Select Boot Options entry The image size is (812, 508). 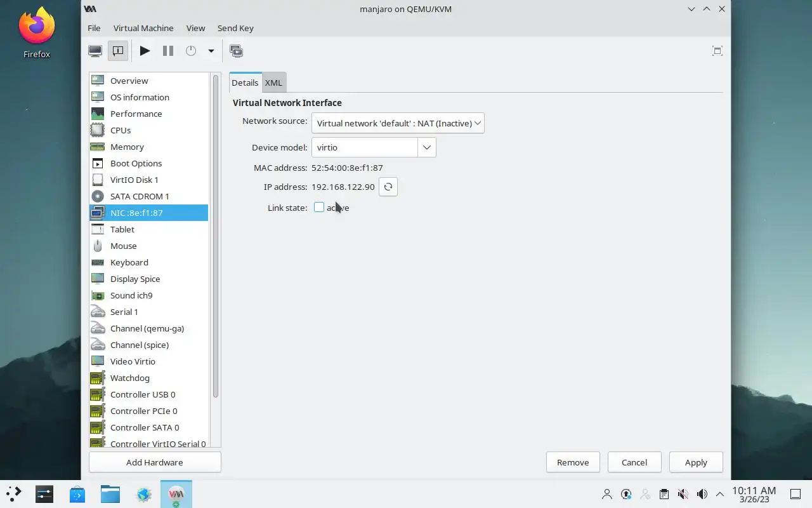coord(148,163)
